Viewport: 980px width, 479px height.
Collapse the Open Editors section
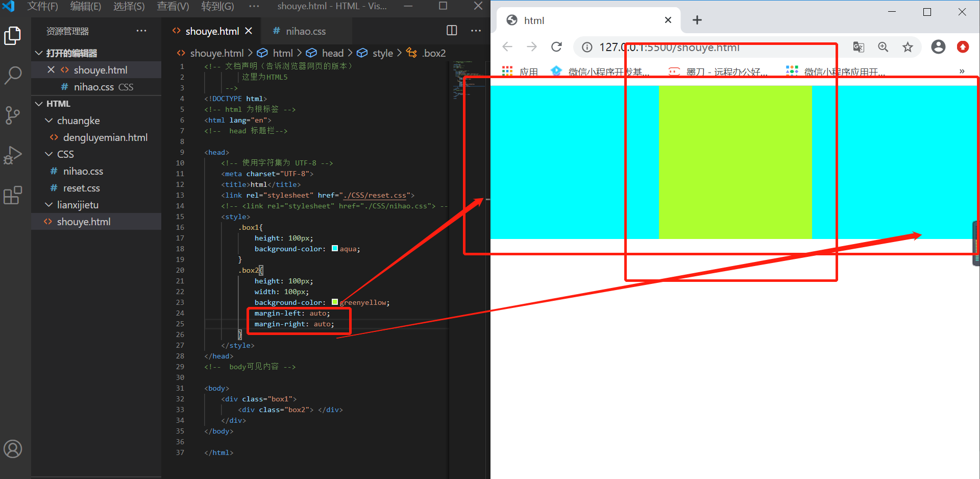39,53
